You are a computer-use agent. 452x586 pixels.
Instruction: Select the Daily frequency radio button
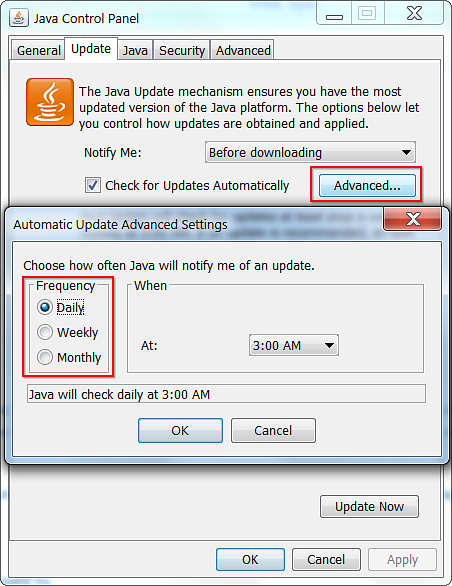(45, 307)
